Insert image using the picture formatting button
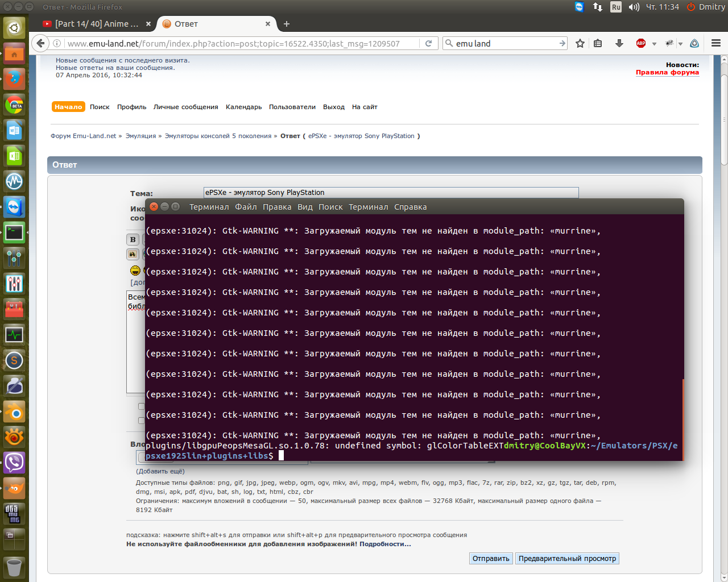The image size is (728, 582). tap(133, 254)
